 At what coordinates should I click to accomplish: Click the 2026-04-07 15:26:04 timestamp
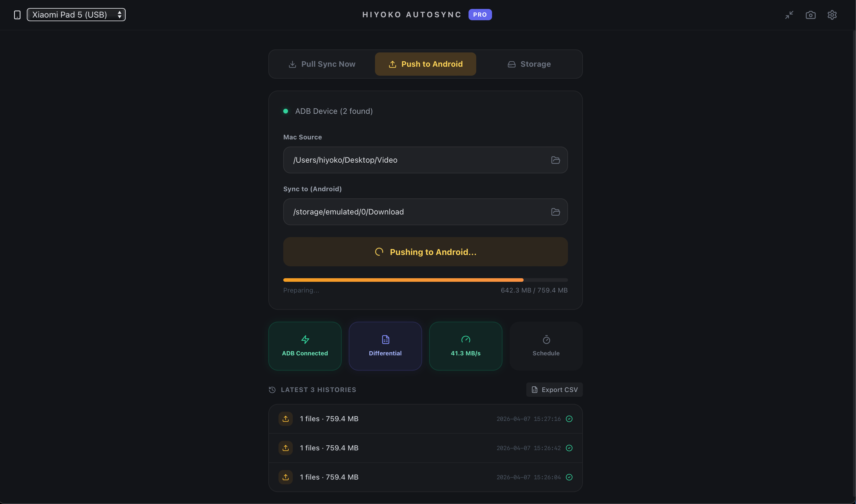coord(529,477)
